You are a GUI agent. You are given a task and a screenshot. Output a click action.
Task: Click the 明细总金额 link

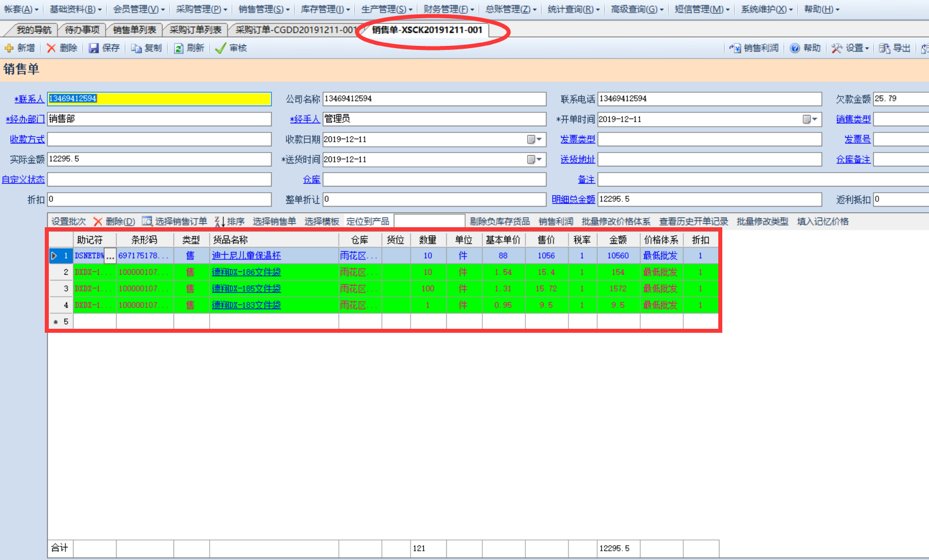pyautogui.click(x=574, y=200)
